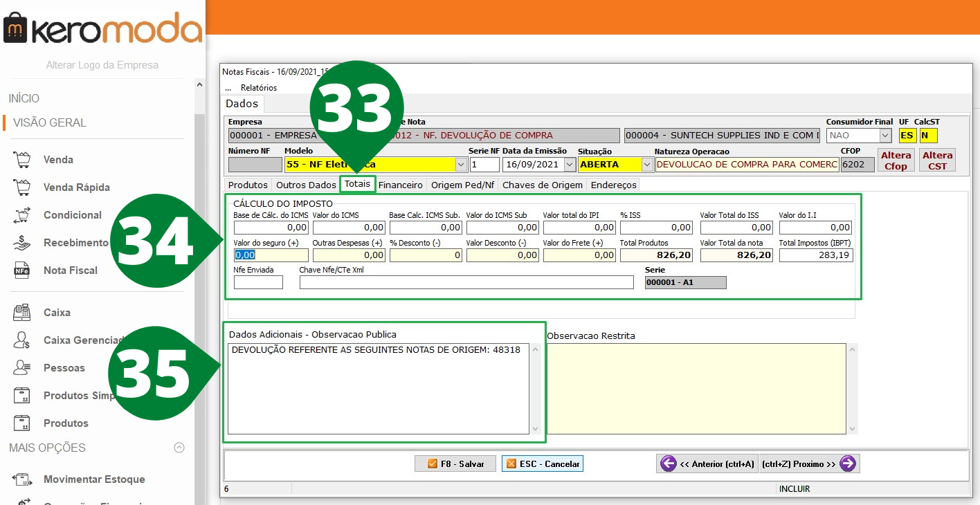Open the Relatórios menu

coord(259,88)
